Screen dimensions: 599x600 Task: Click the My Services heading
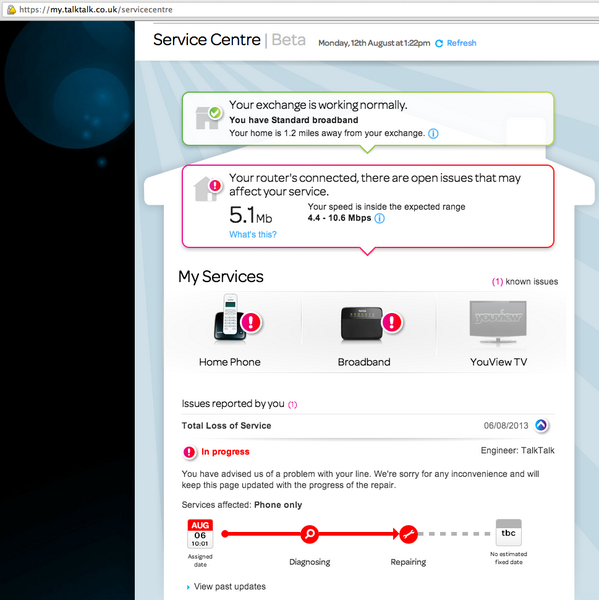click(221, 277)
